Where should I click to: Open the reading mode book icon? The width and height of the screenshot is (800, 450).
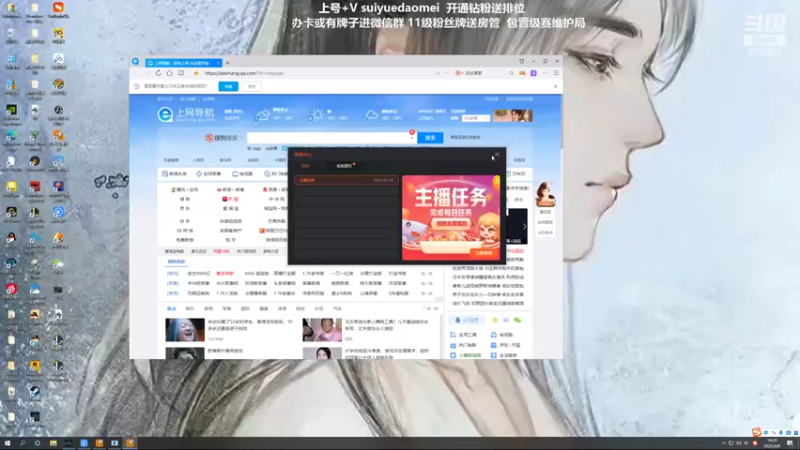(x=181, y=73)
